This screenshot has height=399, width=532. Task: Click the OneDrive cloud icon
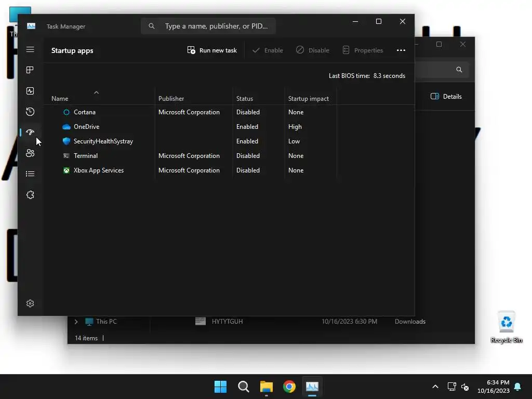pyautogui.click(x=66, y=127)
